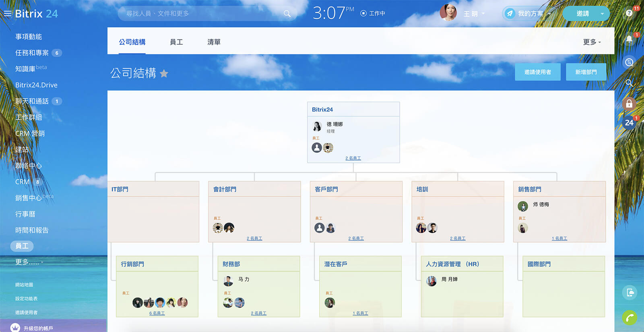Switch to the 員工 tab

(176, 42)
